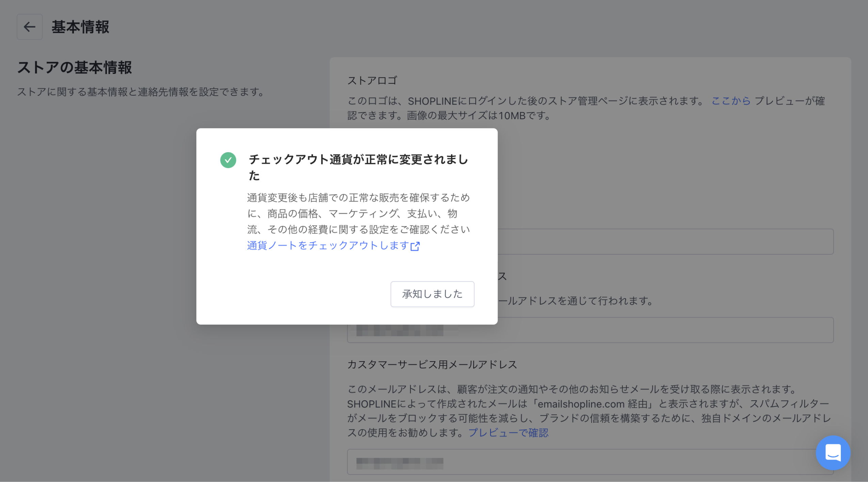868x482 pixels.
Task: Click the customer service email input field
Action: (x=590, y=462)
